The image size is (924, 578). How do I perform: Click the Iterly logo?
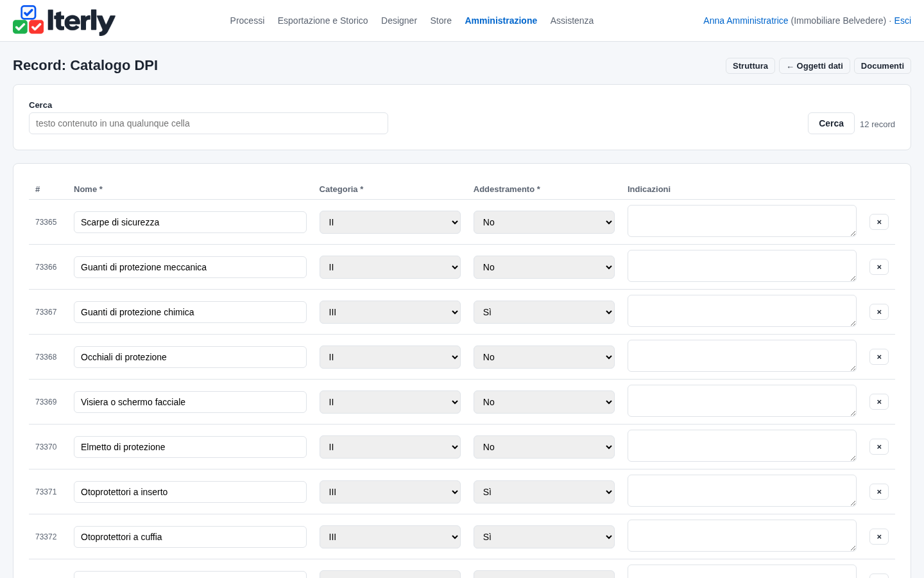pyautogui.click(x=64, y=21)
